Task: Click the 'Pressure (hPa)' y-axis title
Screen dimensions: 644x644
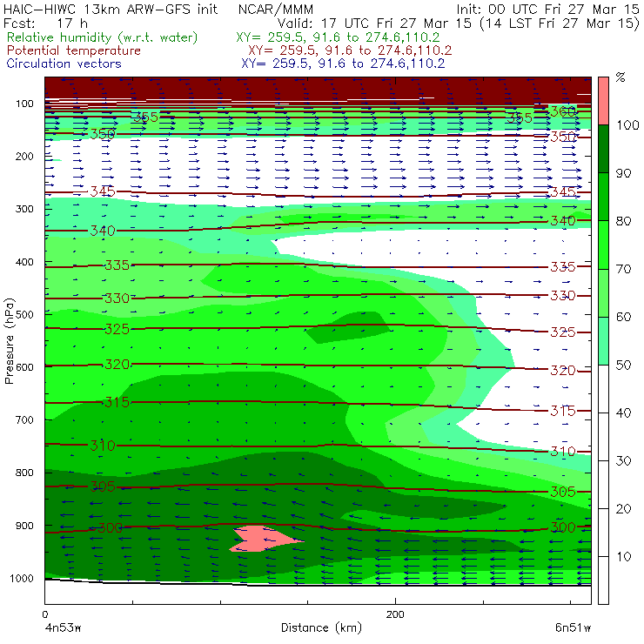Action: [9, 341]
